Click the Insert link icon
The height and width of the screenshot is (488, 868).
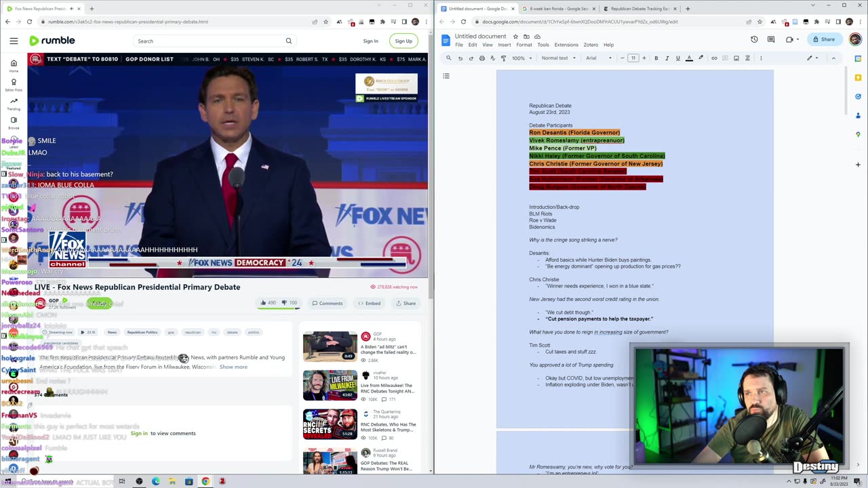point(714,58)
